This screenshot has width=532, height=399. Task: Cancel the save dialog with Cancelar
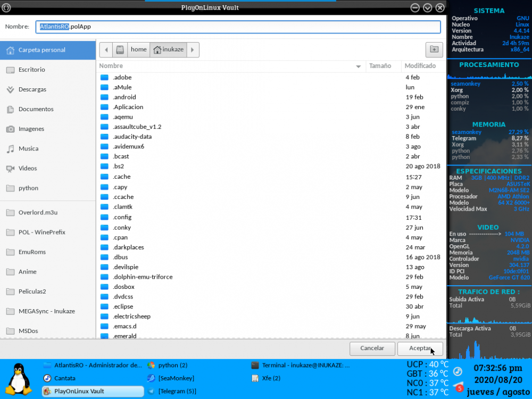tap(372, 348)
